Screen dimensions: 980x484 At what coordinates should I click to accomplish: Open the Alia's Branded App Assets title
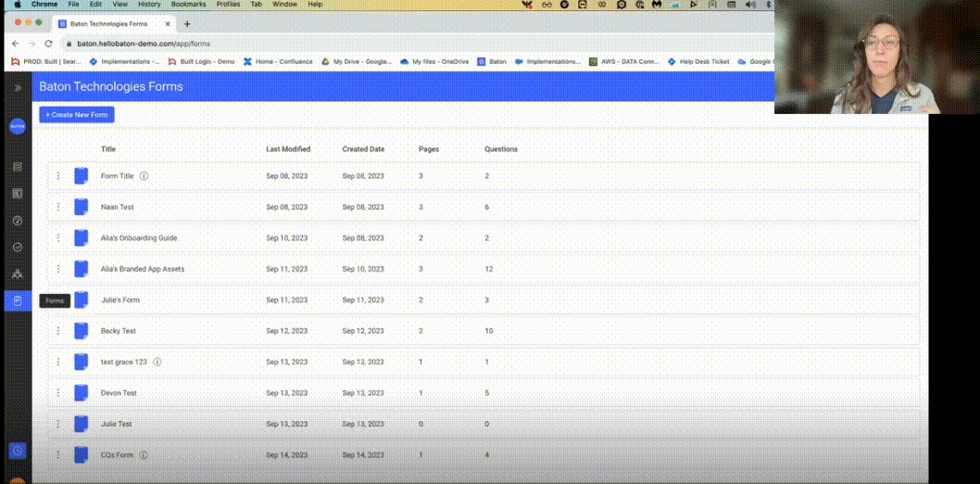coord(143,269)
